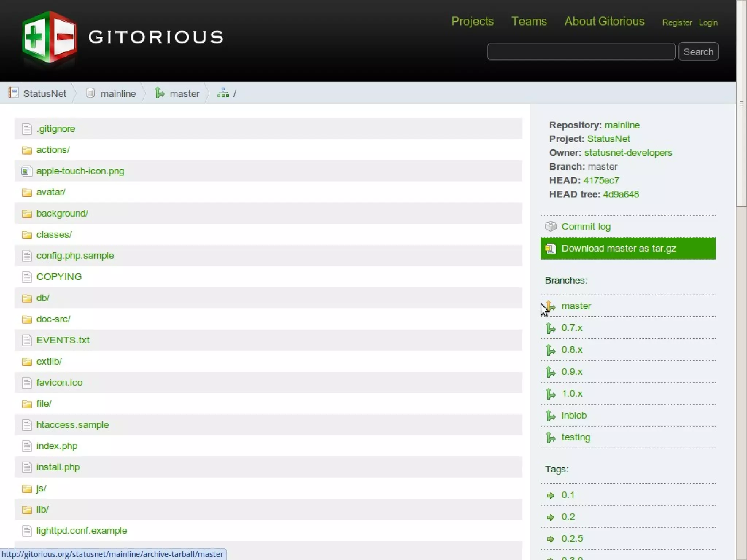The width and height of the screenshot is (747, 560).
Task: Open the classes/ folder
Action: point(54,234)
